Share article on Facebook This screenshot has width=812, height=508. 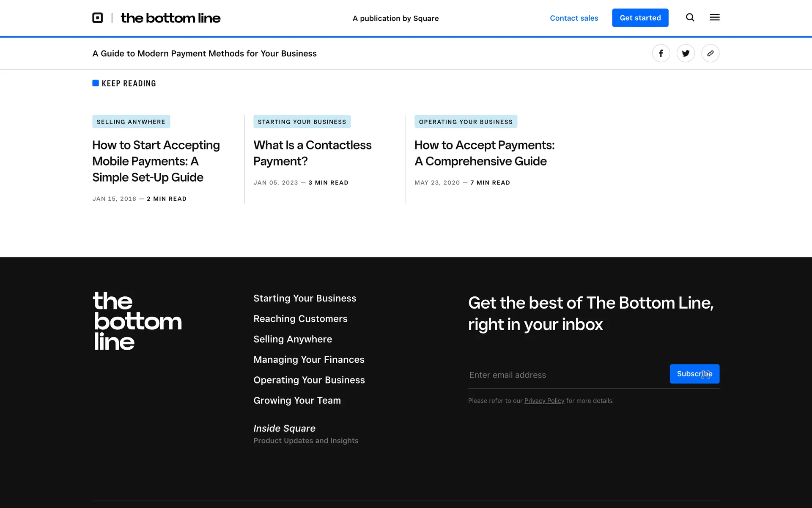click(661, 53)
